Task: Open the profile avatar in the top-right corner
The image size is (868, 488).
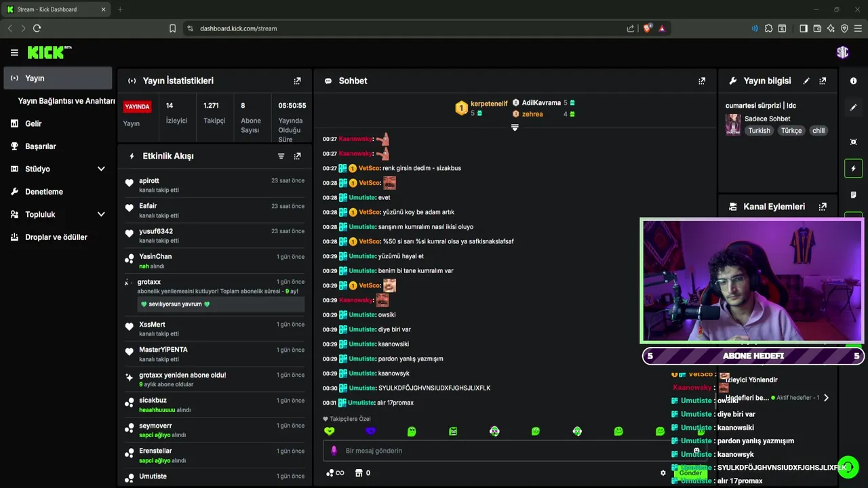Action: (x=842, y=52)
